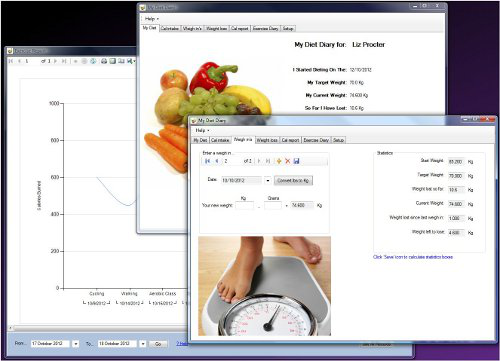
Task: Click the 'Cycling' chart axis label
Action: point(97,294)
